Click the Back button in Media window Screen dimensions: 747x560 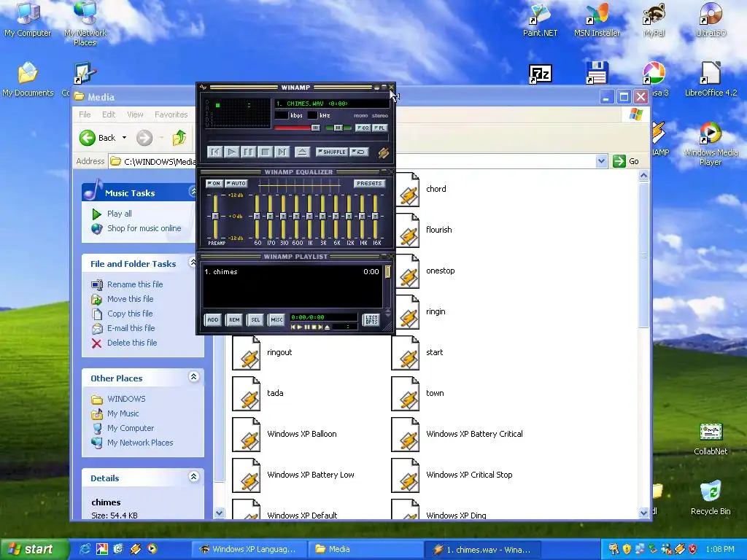click(98, 138)
